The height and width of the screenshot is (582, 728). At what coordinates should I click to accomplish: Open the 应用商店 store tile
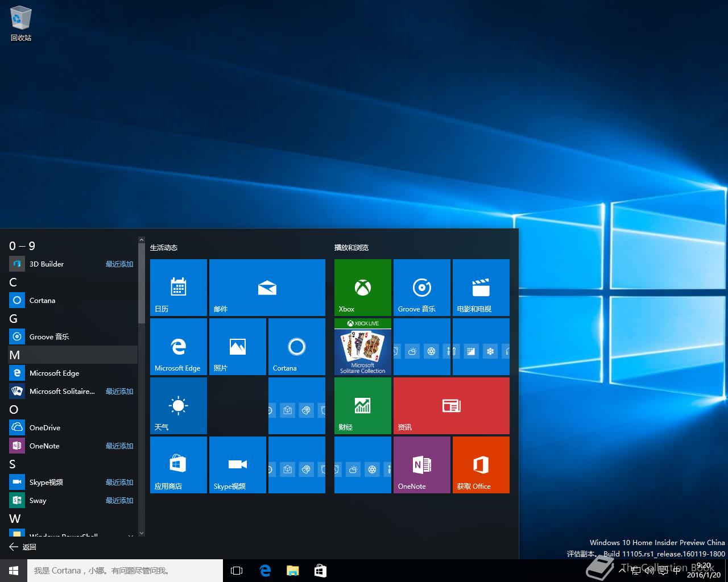pos(179,465)
